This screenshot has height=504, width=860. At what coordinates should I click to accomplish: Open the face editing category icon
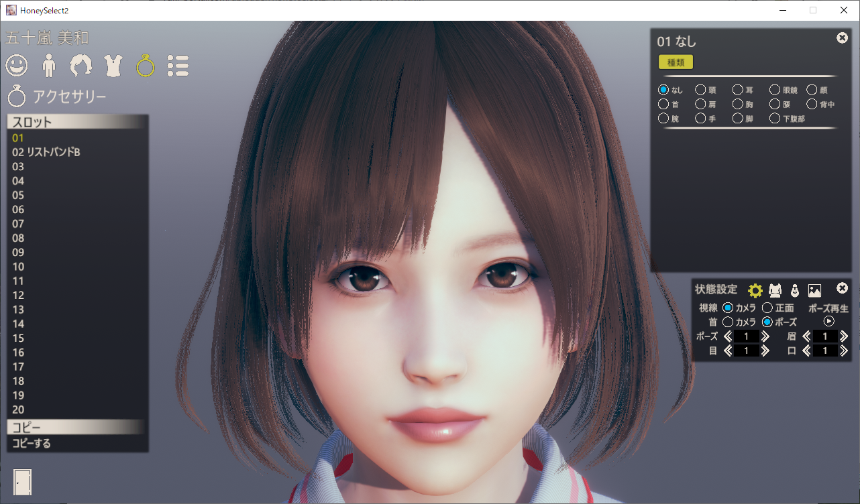(17, 66)
